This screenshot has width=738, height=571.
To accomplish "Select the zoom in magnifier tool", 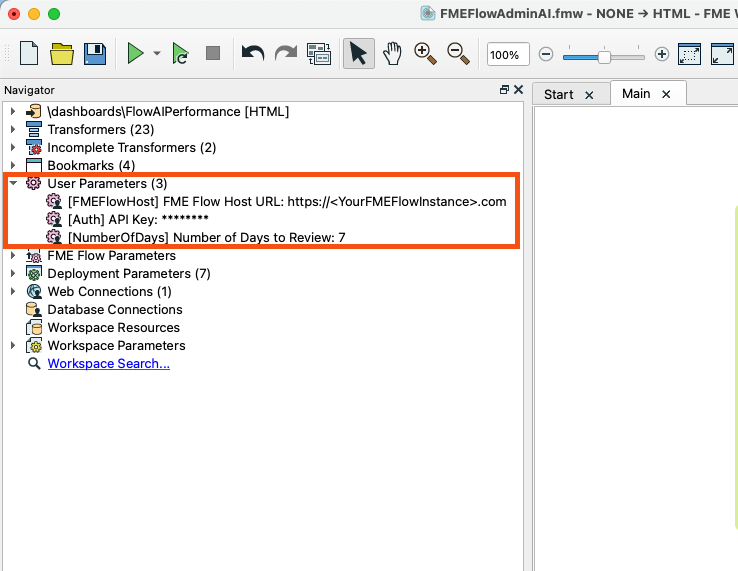I will click(425, 53).
